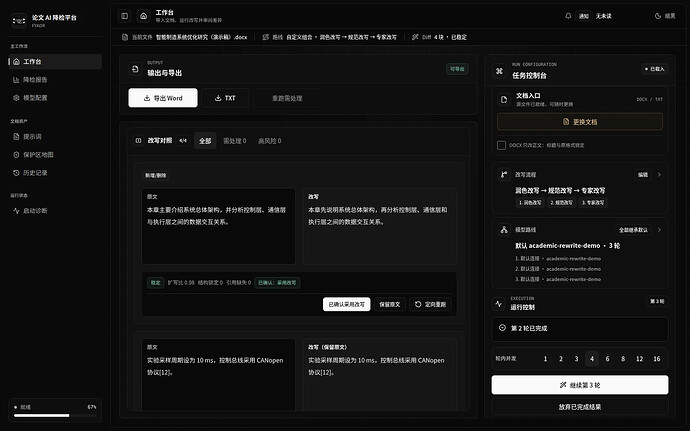
Task: Toggle the sidebar panel icon in header
Action: click(x=125, y=16)
